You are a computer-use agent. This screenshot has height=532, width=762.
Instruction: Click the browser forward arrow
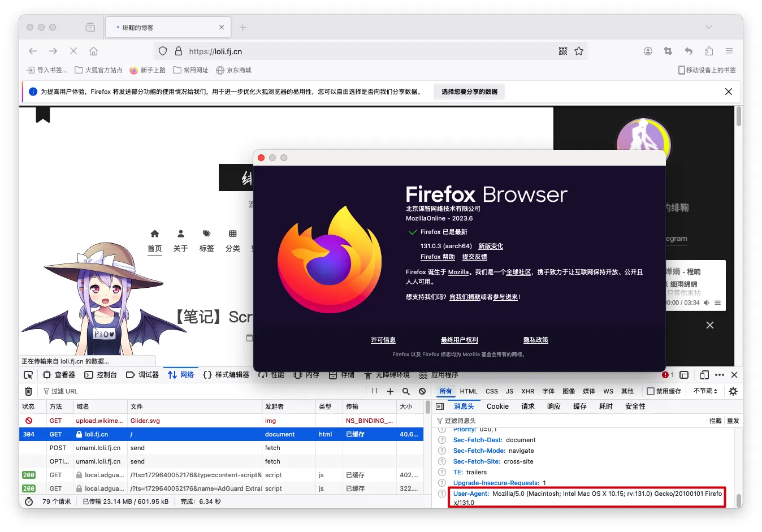click(x=53, y=51)
